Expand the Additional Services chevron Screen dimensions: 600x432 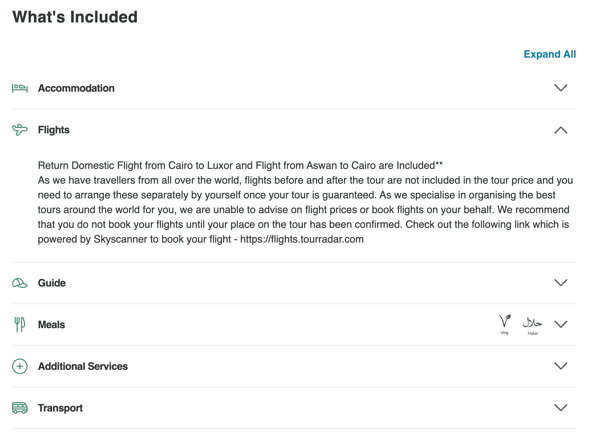point(561,366)
